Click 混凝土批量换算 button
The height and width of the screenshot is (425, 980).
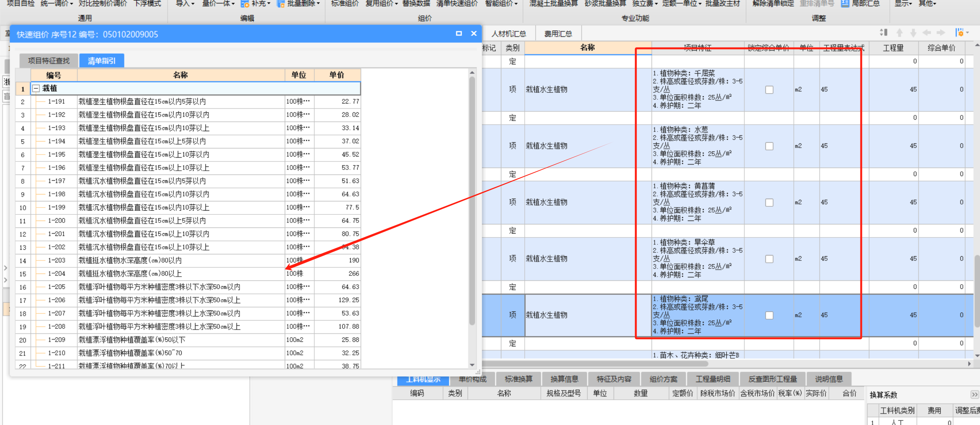[553, 4]
